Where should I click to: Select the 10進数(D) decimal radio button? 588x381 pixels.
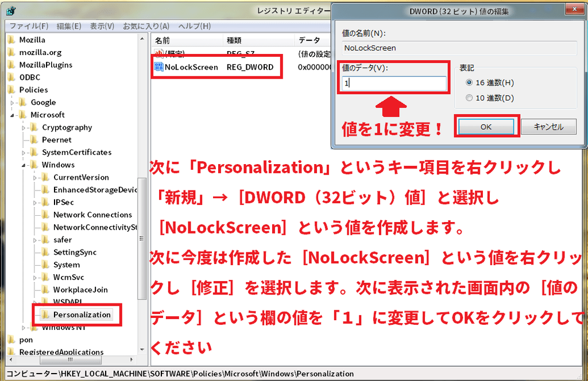coord(469,98)
